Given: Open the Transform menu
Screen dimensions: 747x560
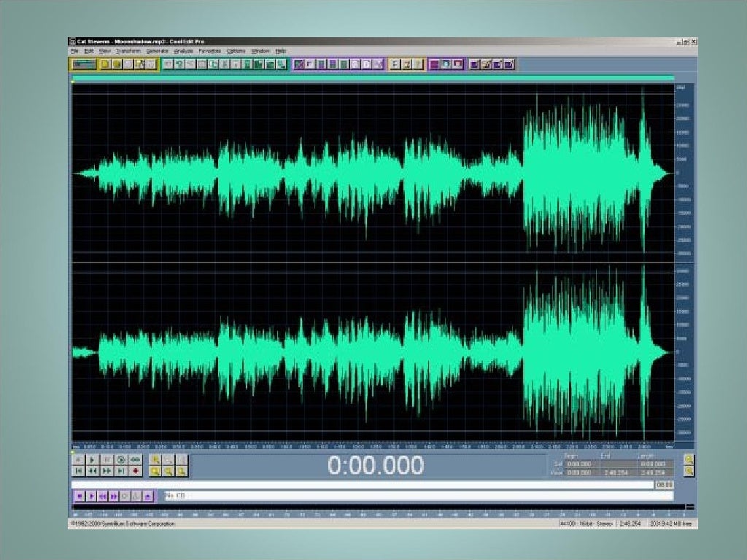Looking at the screenshot, I should tap(128, 51).
